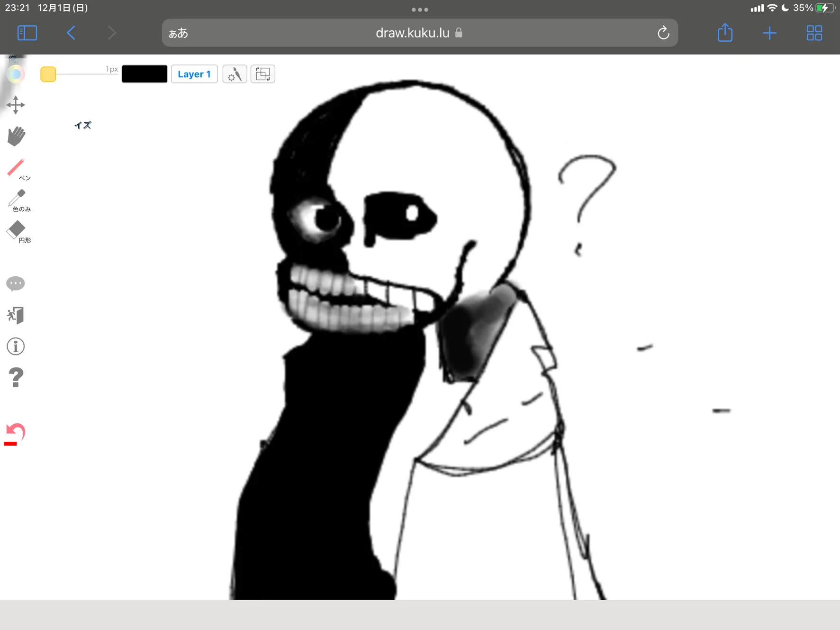Open the info (i) panel
The height and width of the screenshot is (630, 840).
pyautogui.click(x=16, y=347)
